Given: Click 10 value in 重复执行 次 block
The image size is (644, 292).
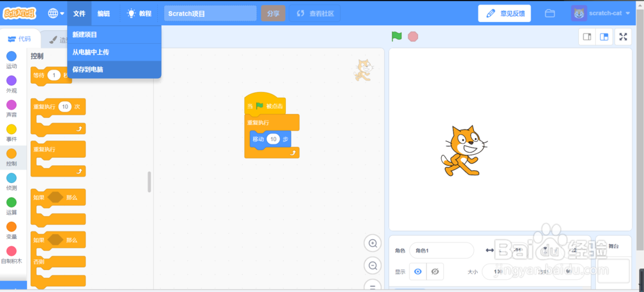Looking at the screenshot, I should click(x=65, y=106).
